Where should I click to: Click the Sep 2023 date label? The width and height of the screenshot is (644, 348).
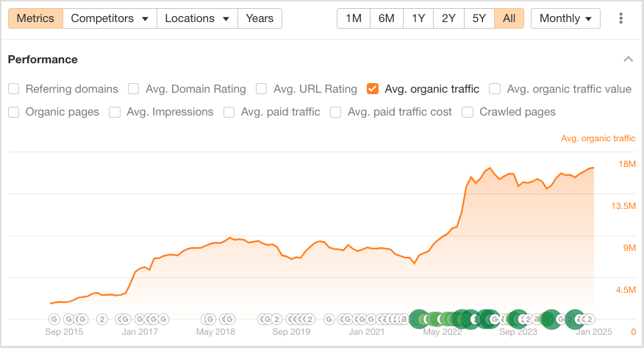518,332
